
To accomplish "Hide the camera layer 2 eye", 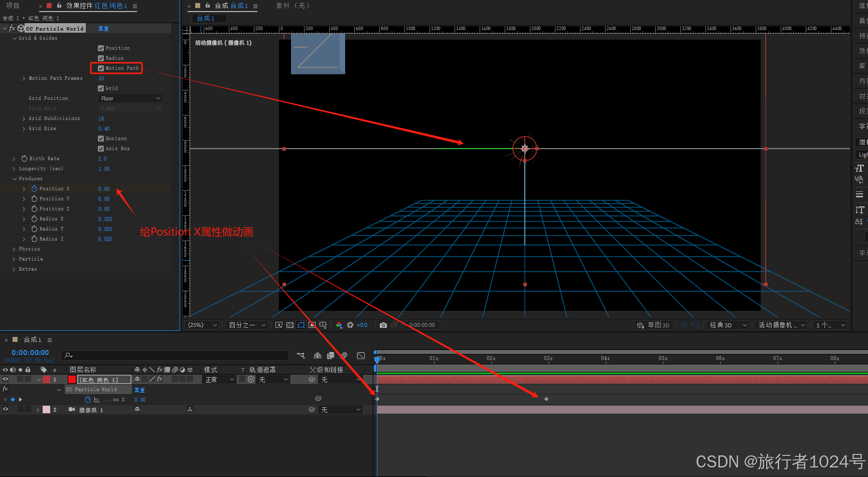I will [x=6, y=410].
